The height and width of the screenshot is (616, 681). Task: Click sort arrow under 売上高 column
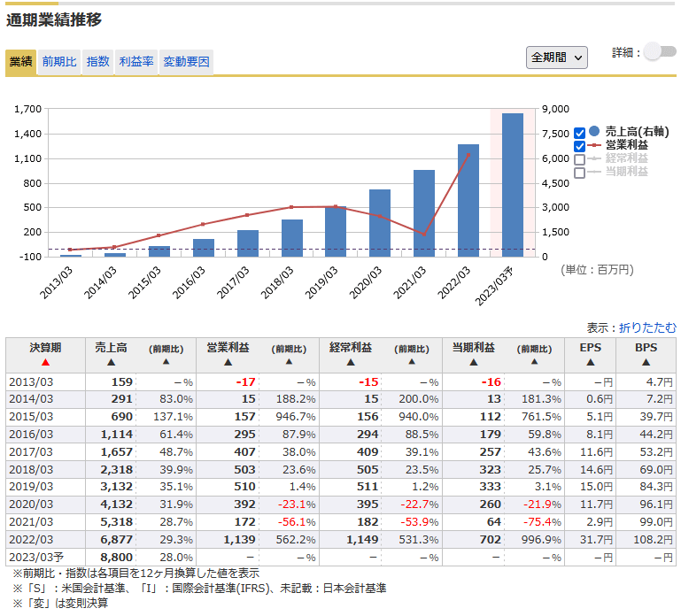111,362
